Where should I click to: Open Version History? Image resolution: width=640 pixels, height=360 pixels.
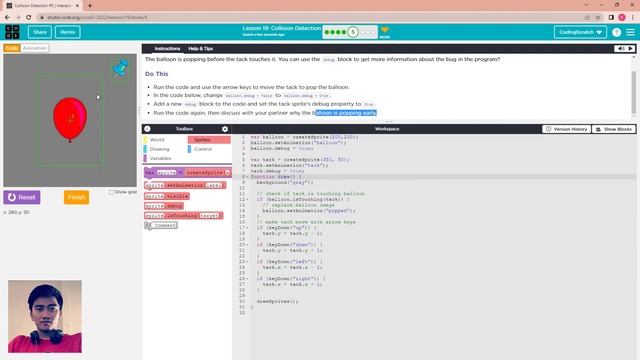point(566,129)
